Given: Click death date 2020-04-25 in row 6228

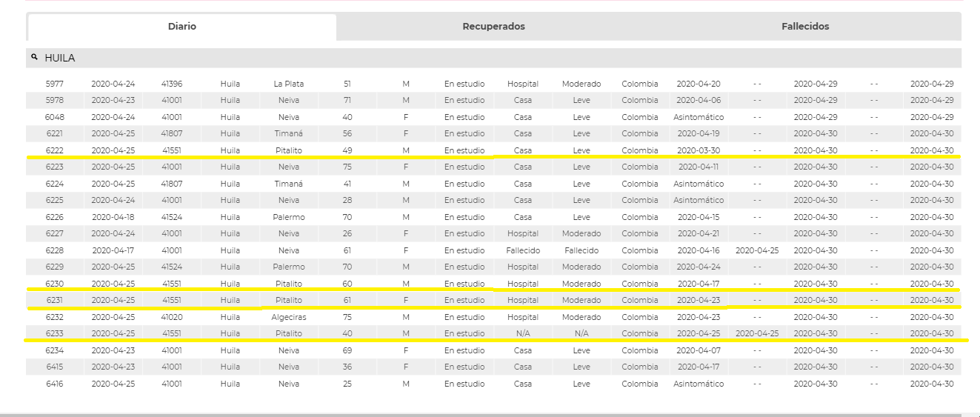Looking at the screenshot, I should pyautogui.click(x=757, y=250).
